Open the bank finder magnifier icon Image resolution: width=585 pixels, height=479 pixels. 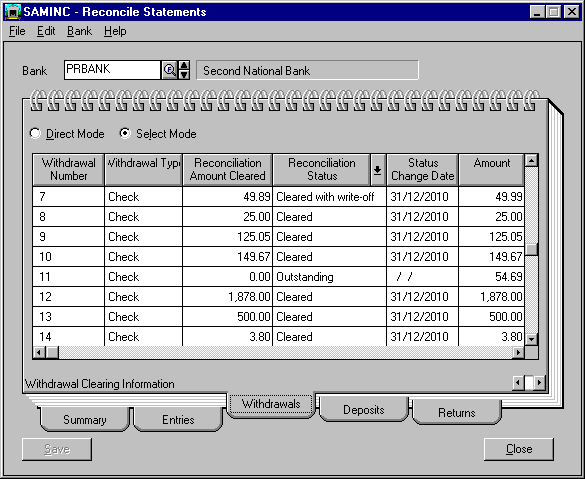click(170, 70)
